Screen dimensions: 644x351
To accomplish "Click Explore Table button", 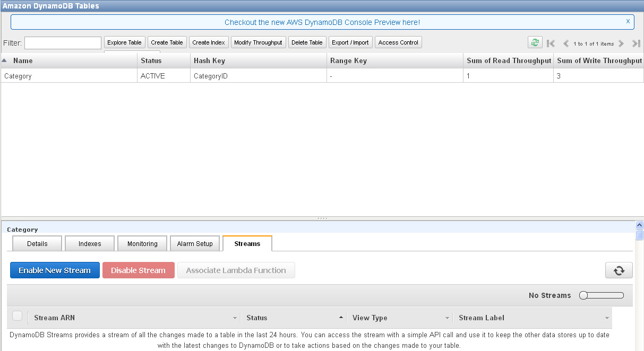I will [124, 42].
